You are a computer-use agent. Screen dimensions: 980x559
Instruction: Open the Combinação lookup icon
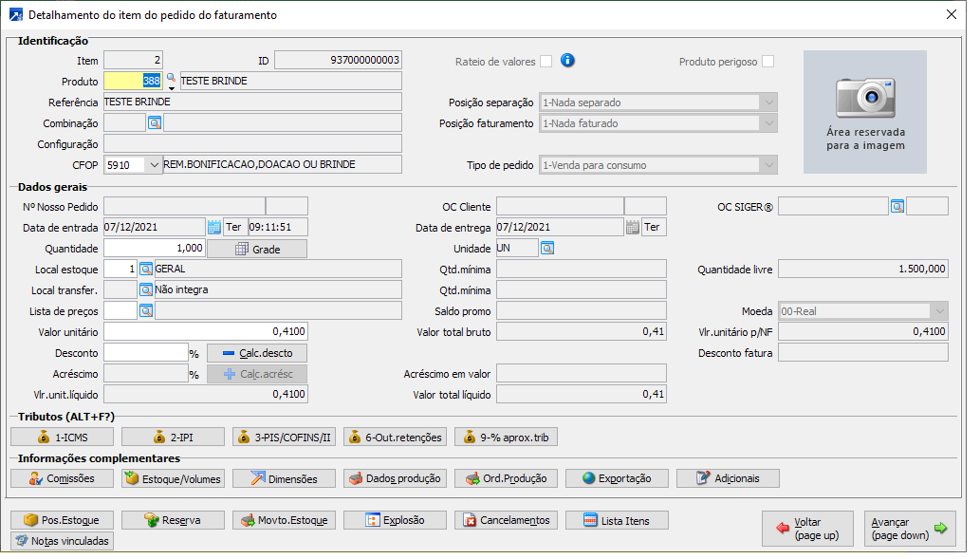coord(155,122)
